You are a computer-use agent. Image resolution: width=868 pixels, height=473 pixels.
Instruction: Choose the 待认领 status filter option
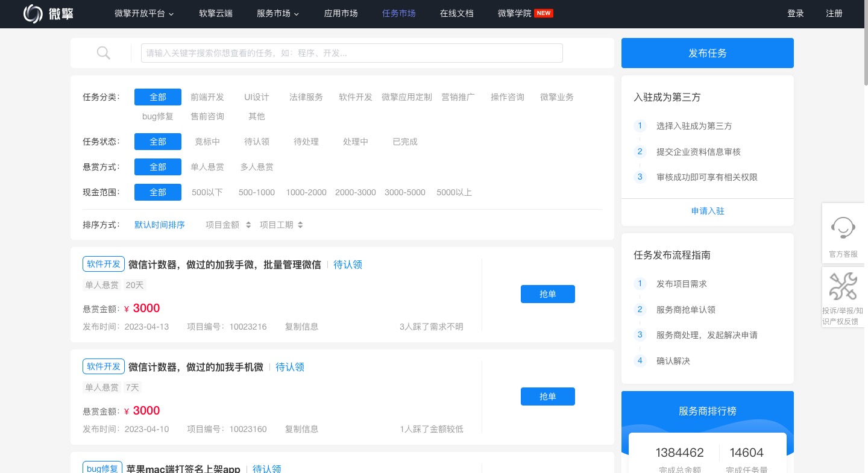[257, 142]
